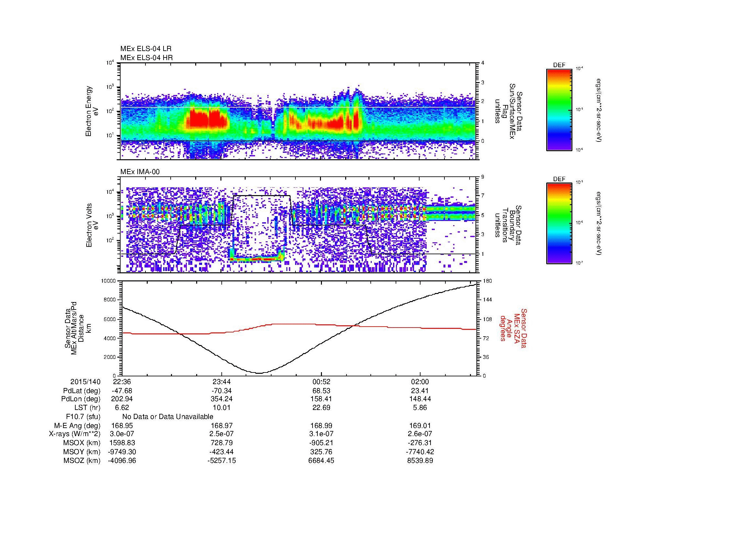The height and width of the screenshot is (534, 756).
Task: Click the PdLat value -47.68
Action: [x=122, y=391]
